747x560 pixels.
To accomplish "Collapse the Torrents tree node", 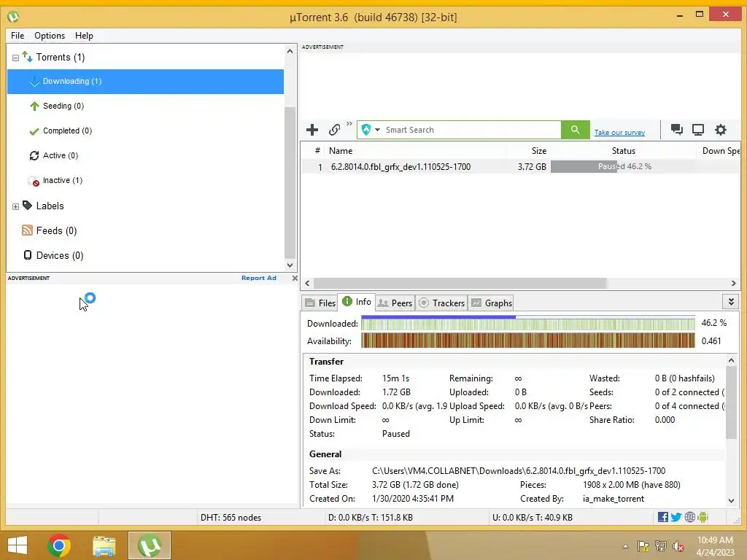I will coord(16,58).
